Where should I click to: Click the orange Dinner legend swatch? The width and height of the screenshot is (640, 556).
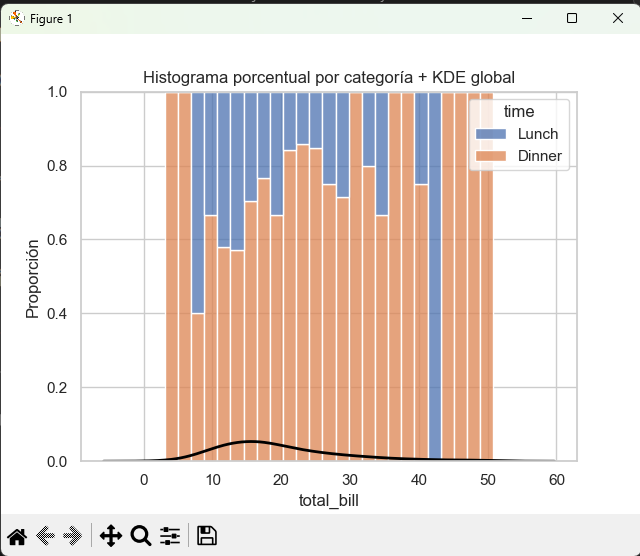(492, 156)
